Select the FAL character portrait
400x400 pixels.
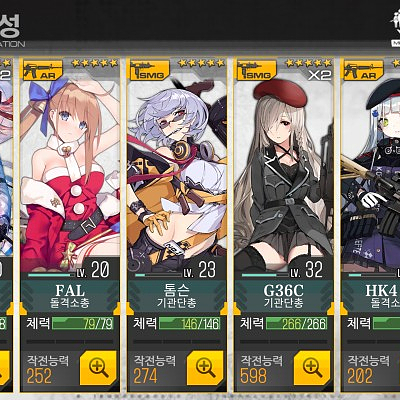(70, 170)
